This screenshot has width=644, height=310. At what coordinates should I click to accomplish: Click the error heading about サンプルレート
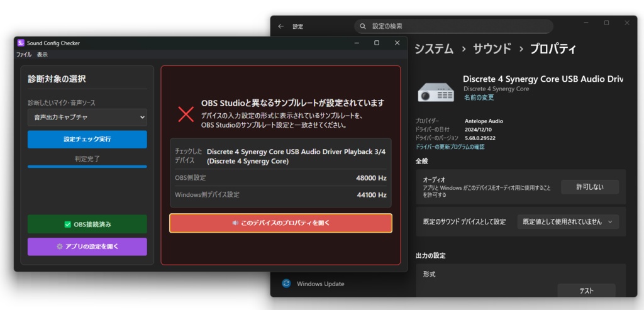[293, 102]
